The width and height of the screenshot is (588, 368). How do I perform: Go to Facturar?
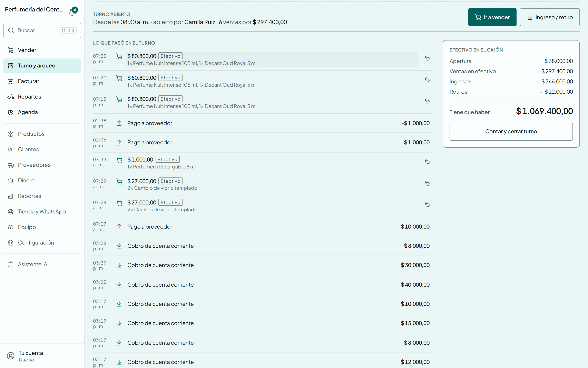click(42, 81)
